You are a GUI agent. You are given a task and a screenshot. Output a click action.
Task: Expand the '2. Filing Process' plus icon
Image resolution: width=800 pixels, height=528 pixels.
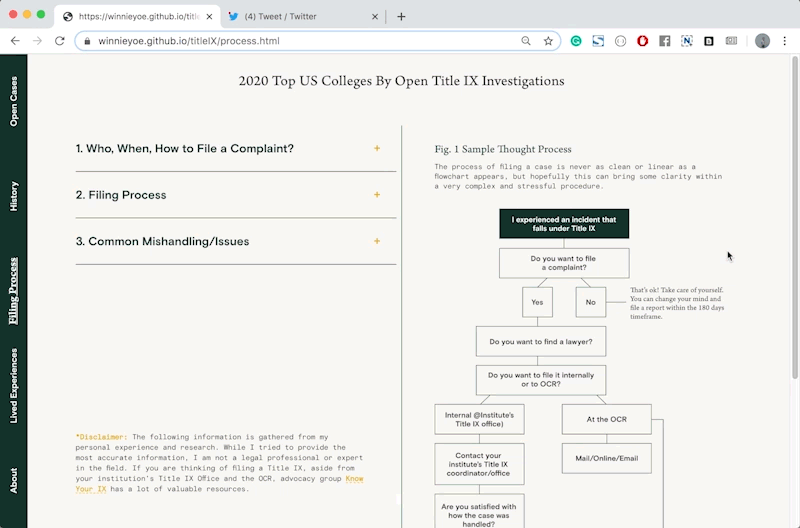coord(377,195)
